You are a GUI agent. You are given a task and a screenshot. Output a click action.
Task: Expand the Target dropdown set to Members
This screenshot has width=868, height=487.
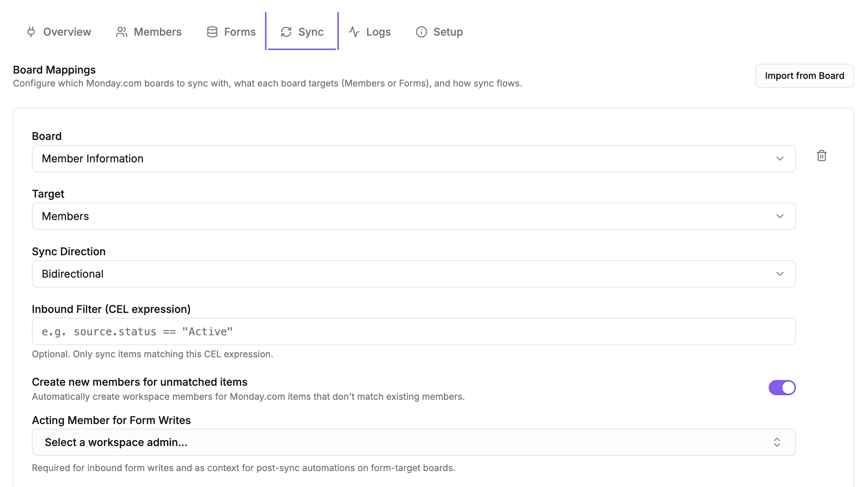coord(413,216)
